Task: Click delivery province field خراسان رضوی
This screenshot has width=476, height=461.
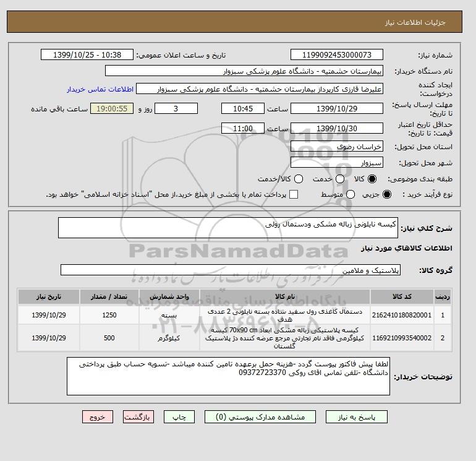Action: (337, 147)
